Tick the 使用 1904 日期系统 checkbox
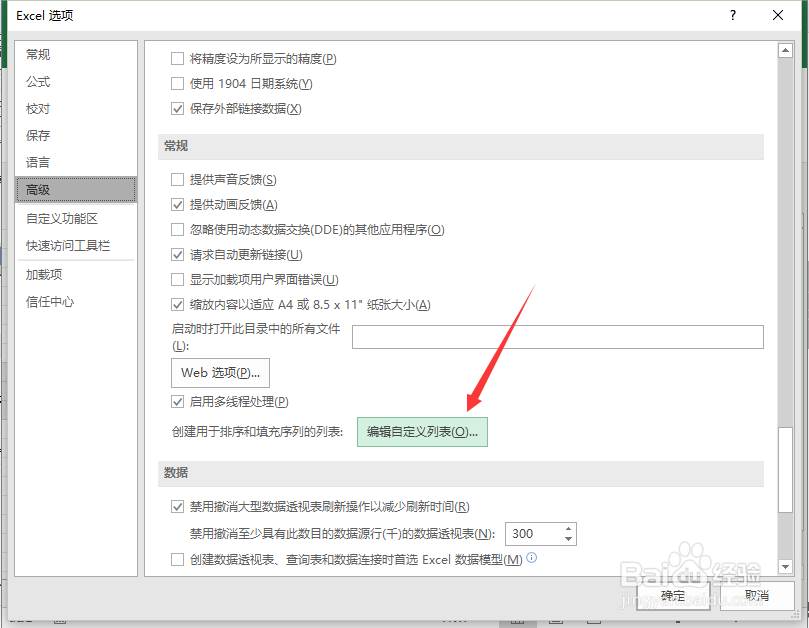This screenshot has height=628, width=809. tap(177, 84)
